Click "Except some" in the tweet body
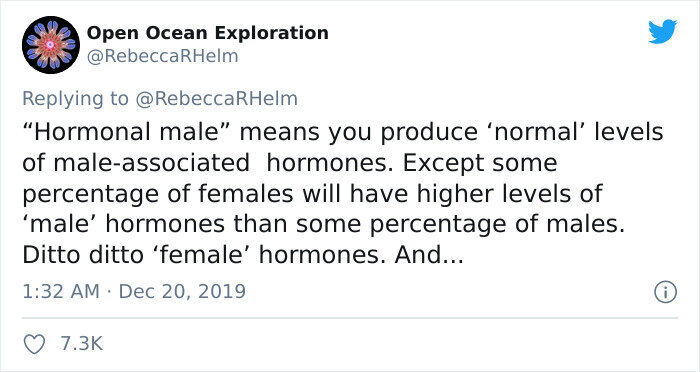700x372 pixels. click(x=480, y=163)
